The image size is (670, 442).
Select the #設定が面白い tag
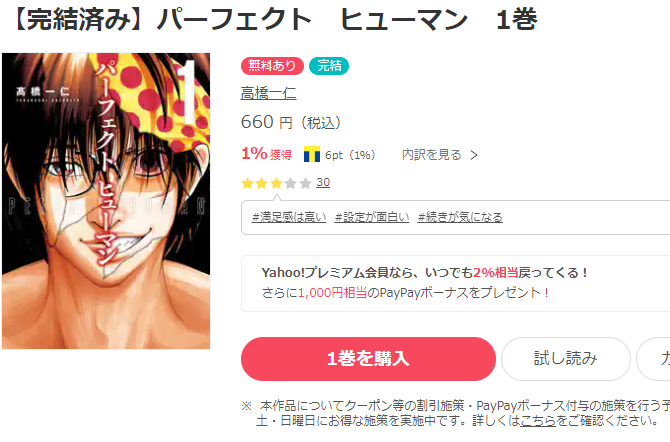372,217
